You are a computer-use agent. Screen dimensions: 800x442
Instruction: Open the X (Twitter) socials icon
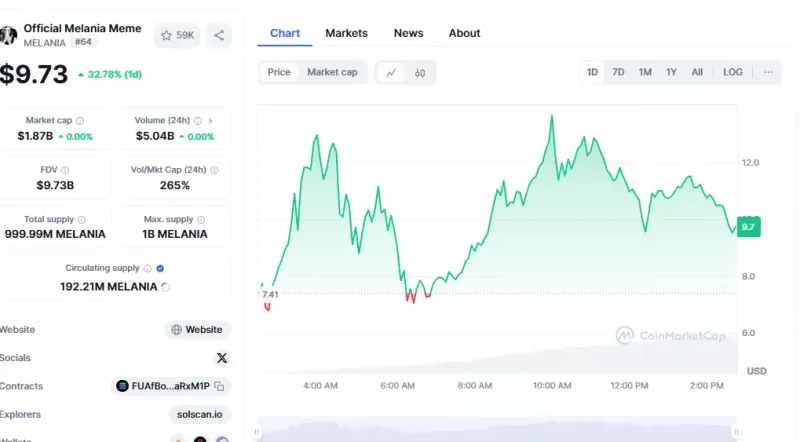pyautogui.click(x=222, y=357)
